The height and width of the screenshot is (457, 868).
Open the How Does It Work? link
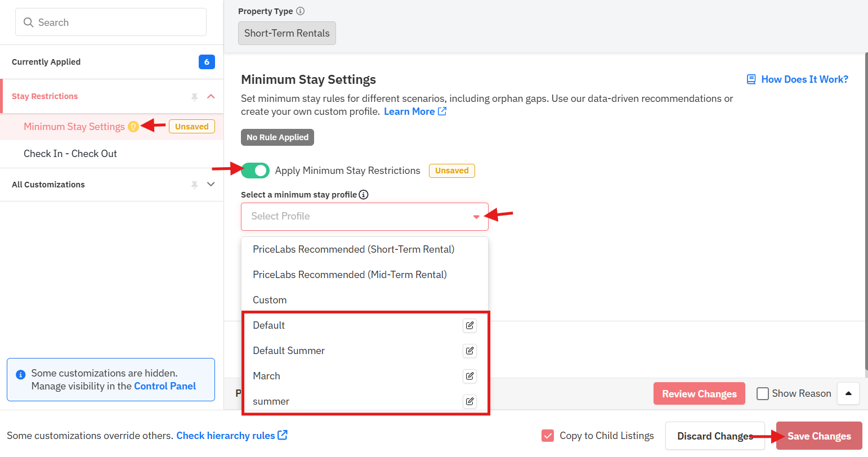point(804,79)
